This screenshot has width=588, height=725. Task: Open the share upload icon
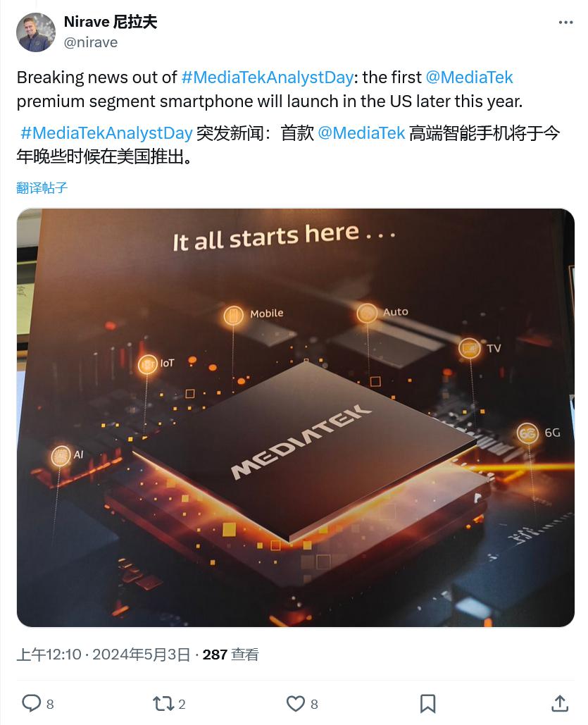point(560,703)
